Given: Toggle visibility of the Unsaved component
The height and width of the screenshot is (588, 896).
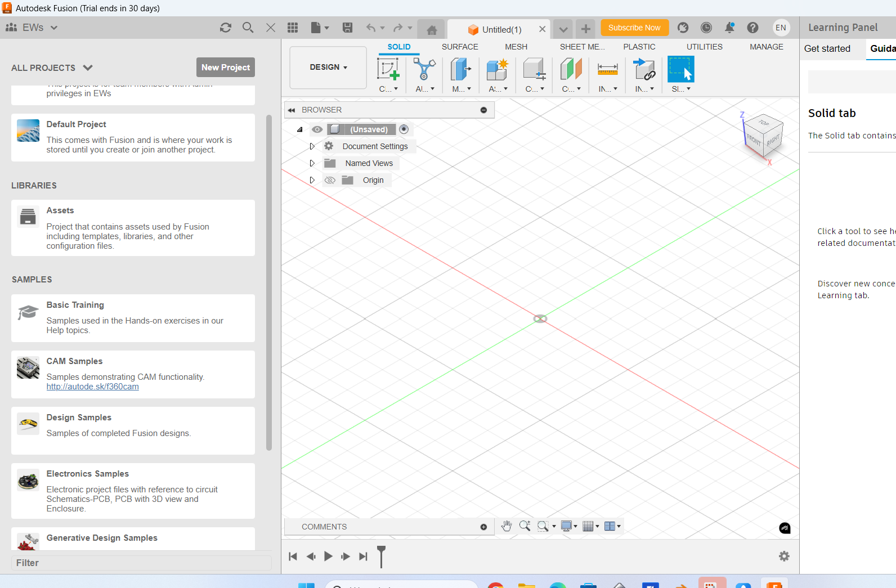Looking at the screenshot, I should [x=317, y=129].
